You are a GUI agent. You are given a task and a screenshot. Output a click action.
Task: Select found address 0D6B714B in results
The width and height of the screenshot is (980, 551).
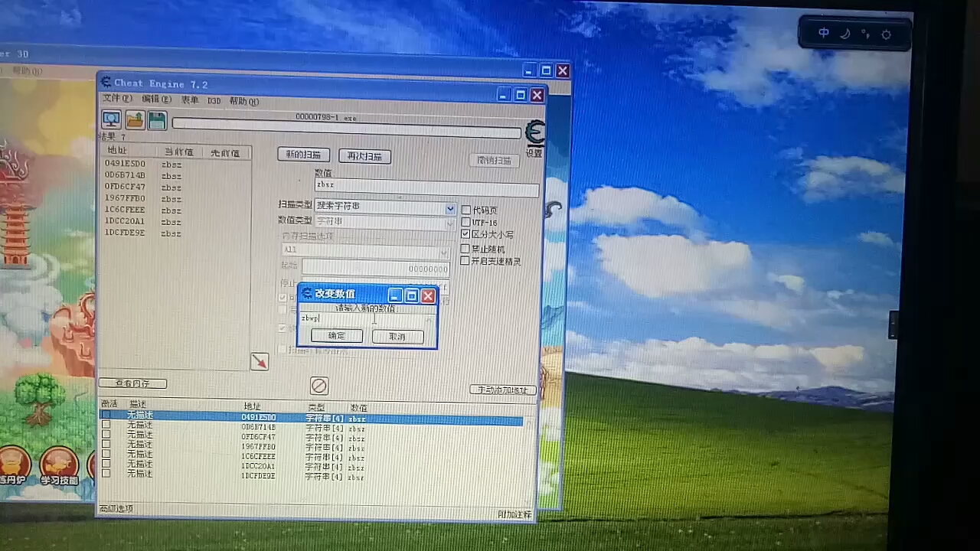click(x=125, y=175)
